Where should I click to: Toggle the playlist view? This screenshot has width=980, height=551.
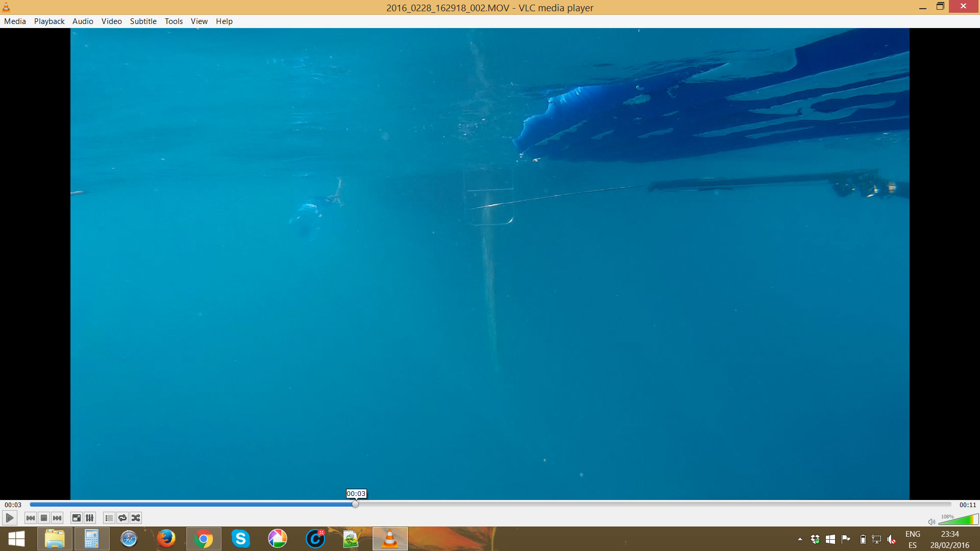(x=109, y=518)
